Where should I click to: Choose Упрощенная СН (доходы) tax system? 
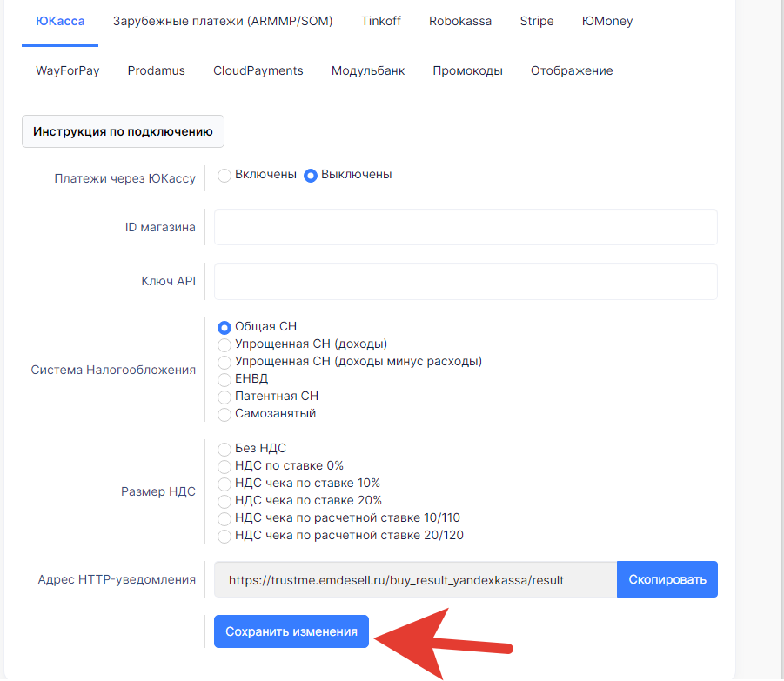pos(224,344)
